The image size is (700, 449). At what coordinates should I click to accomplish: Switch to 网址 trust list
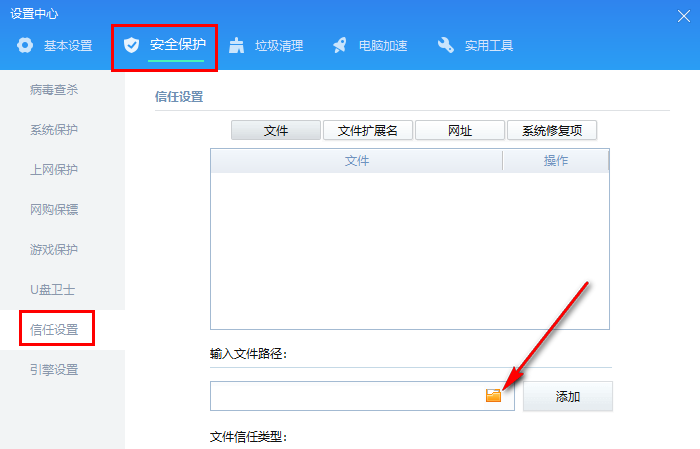(460, 130)
